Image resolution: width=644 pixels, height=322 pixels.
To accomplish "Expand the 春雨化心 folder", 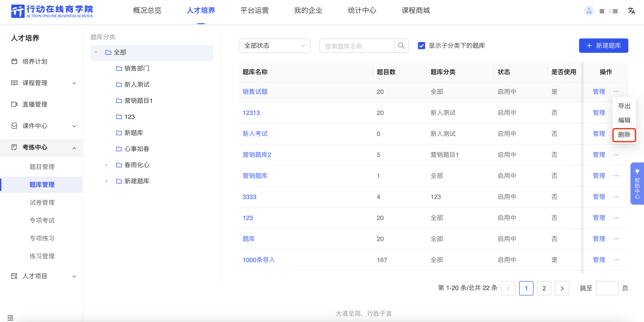I will tap(107, 165).
